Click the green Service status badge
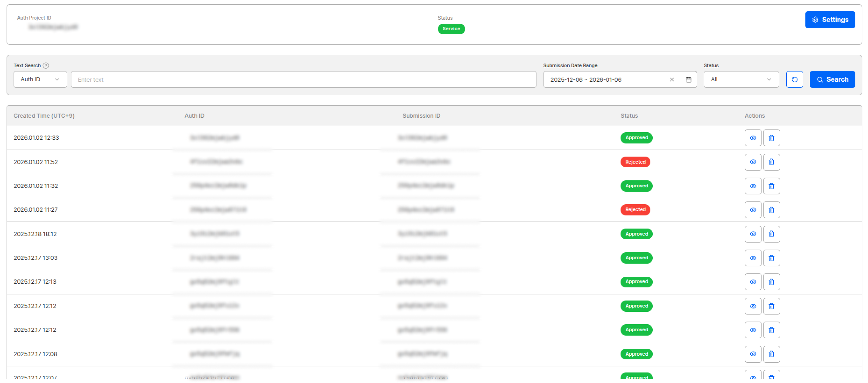 click(451, 29)
